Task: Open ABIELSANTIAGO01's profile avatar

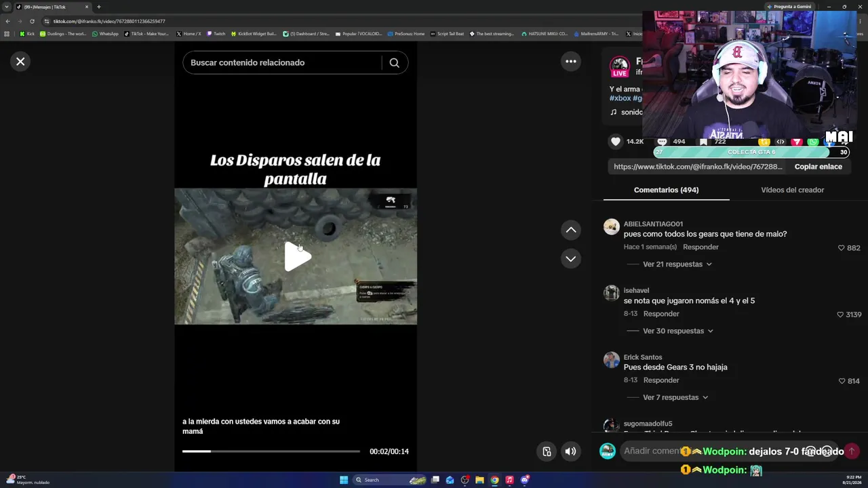Action: coord(612,227)
